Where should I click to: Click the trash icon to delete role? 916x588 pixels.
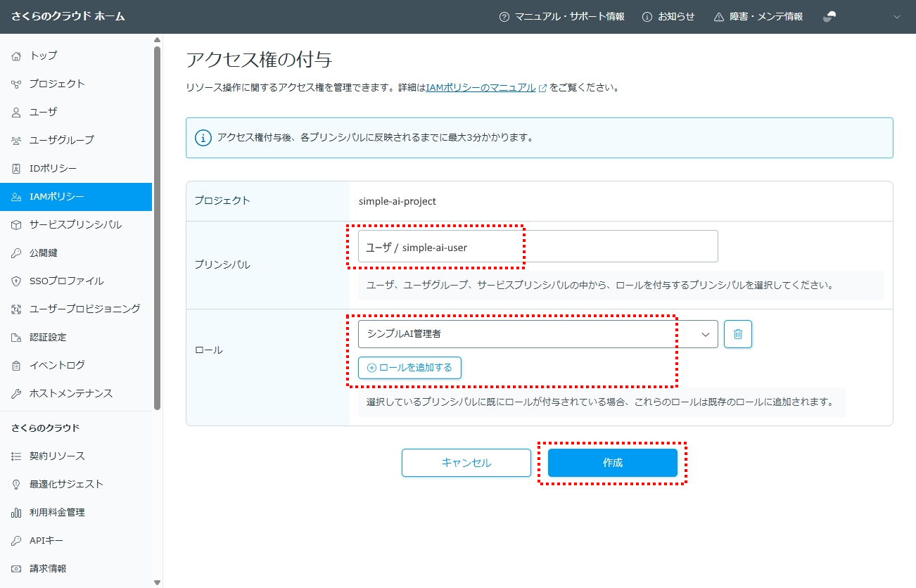[737, 334]
